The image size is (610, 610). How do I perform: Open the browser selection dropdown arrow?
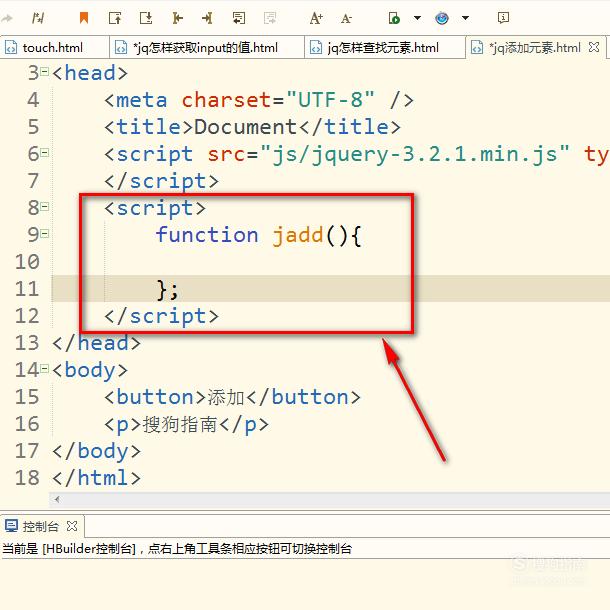(x=465, y=18)
